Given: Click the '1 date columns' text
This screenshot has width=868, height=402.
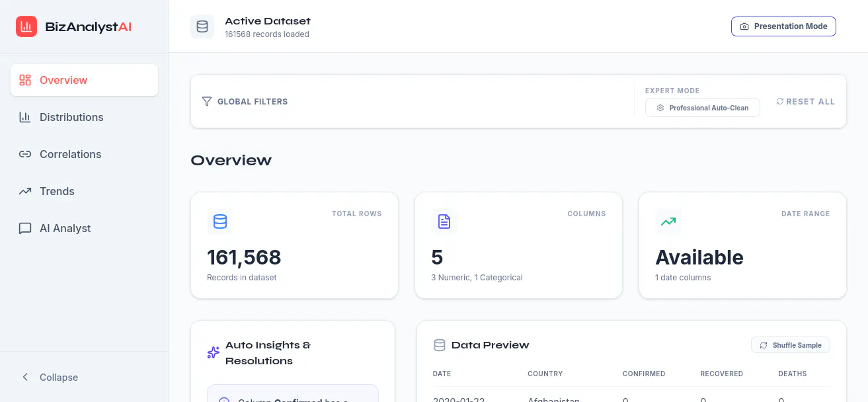Looking at the screenshot, I should 683,278.
